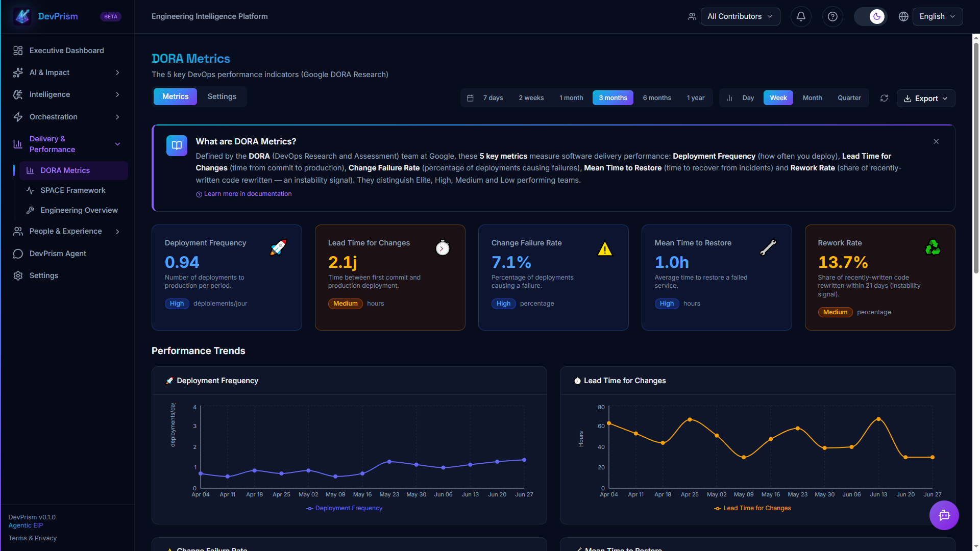The height and width of the screenshot is (551, 980).
Task: Click the DevPrism Agent chat bubble icon
Action: click(18, 254)
